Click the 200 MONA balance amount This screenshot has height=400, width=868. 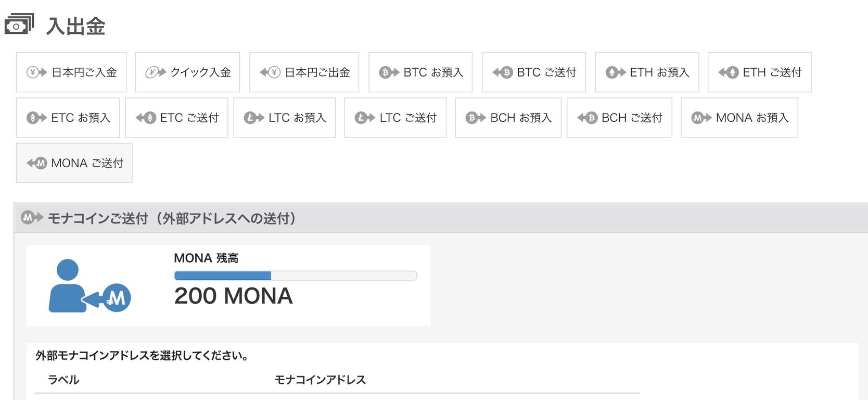coord(233,296)
